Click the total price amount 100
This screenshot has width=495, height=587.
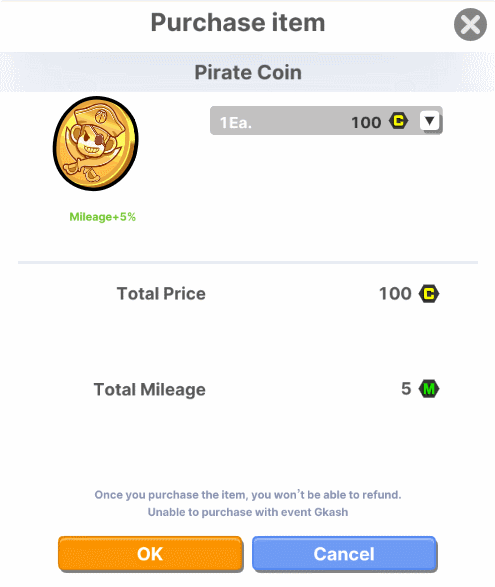coord(395,294)
